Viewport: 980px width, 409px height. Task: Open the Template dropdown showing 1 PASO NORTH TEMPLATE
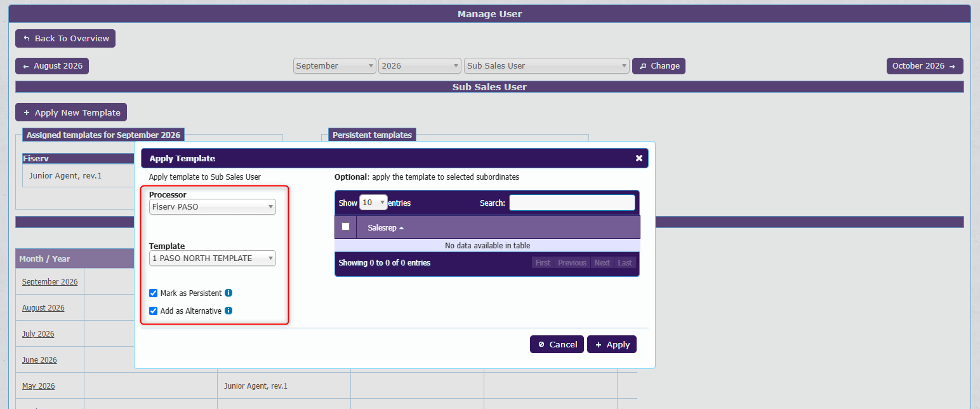tap(213, 258)
